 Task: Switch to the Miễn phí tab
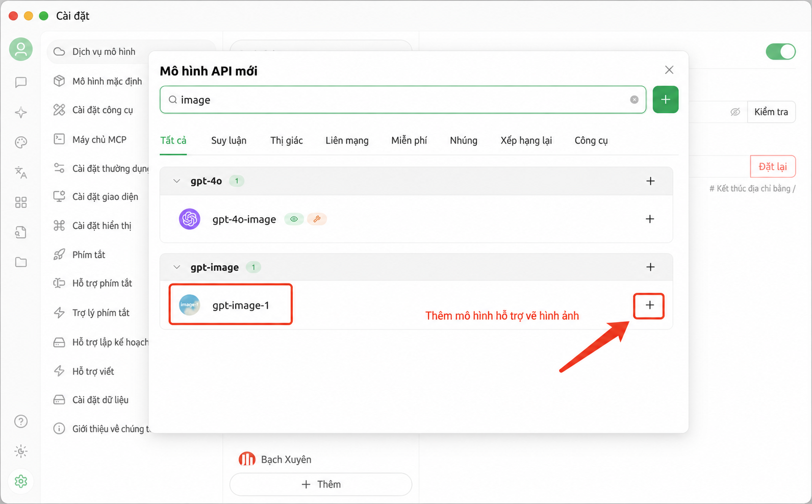click(409, 140)
